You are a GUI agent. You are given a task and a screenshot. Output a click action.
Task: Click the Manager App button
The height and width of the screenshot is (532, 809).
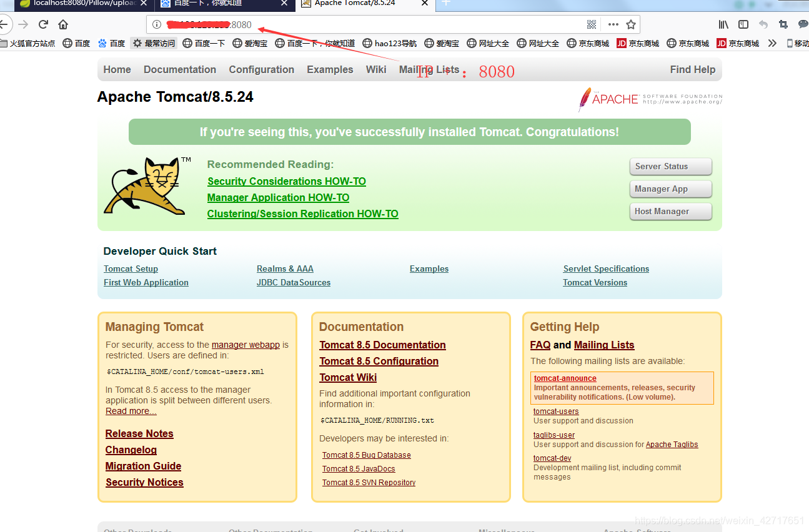[x=671, y=189]
